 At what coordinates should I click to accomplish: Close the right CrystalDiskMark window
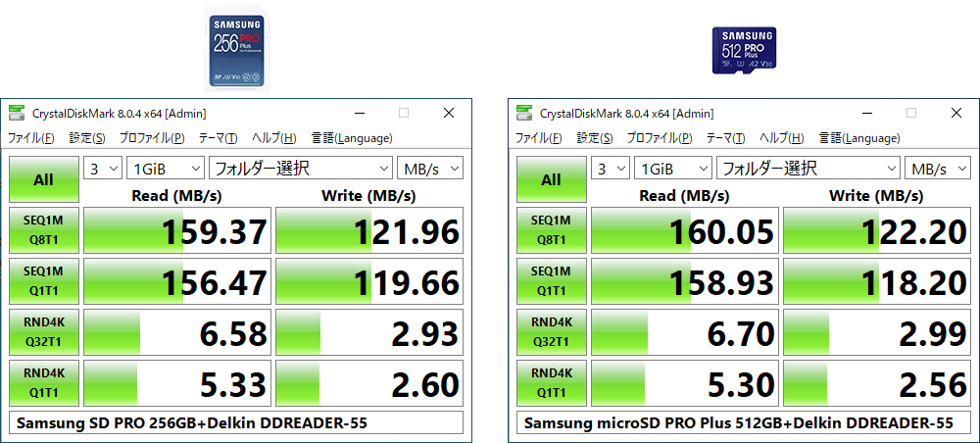coord(956,113)
